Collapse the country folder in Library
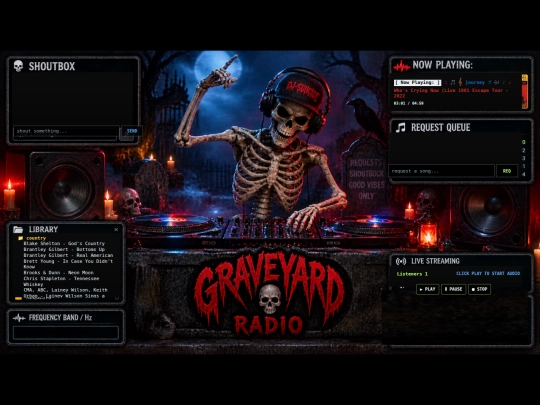Viewport: 540px width, 405px height. pyautogui.click(x=33, y=238)
